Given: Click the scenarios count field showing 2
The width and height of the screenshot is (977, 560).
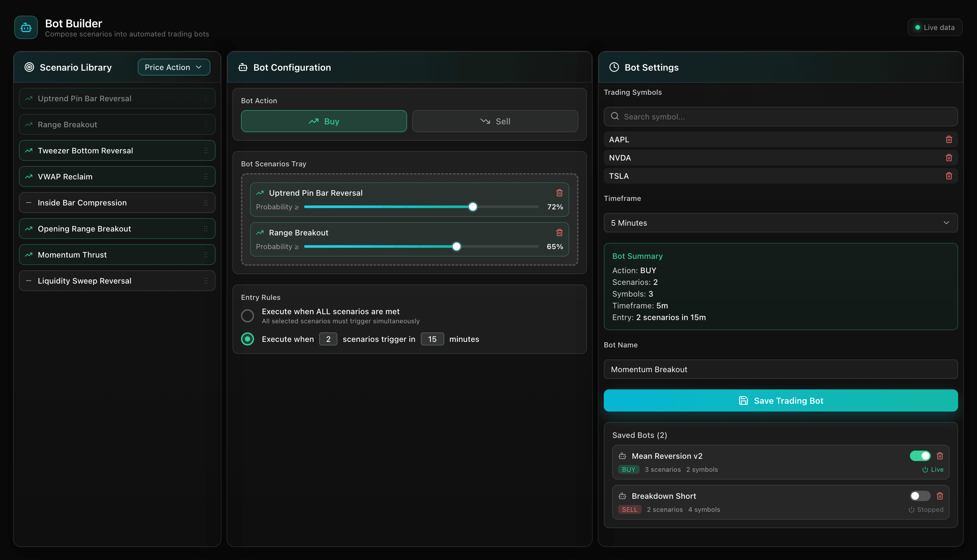Looking at the screenshot, I should (328, 339).
